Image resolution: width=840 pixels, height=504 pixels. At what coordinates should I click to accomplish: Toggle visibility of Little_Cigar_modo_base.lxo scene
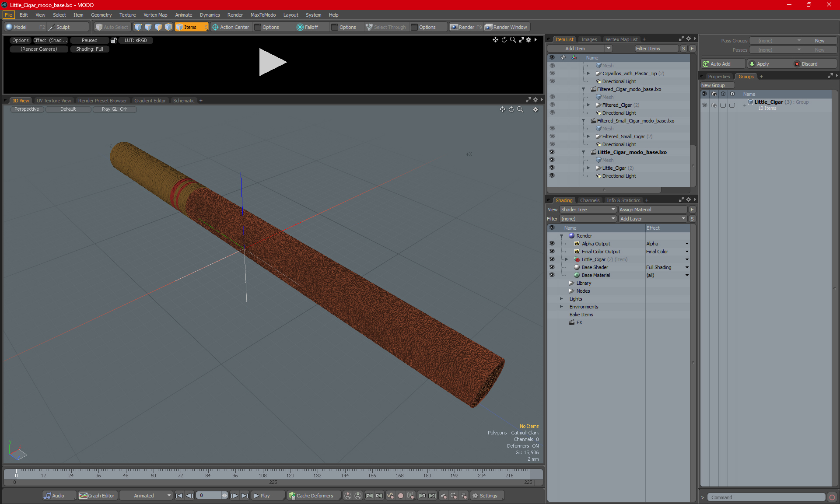coord(552,152)
